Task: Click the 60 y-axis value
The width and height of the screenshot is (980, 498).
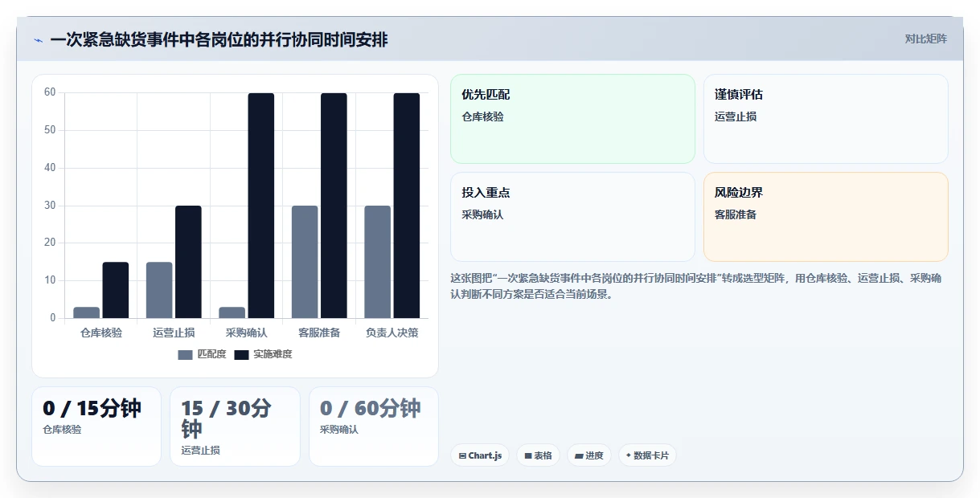Action: pos(50,92)
